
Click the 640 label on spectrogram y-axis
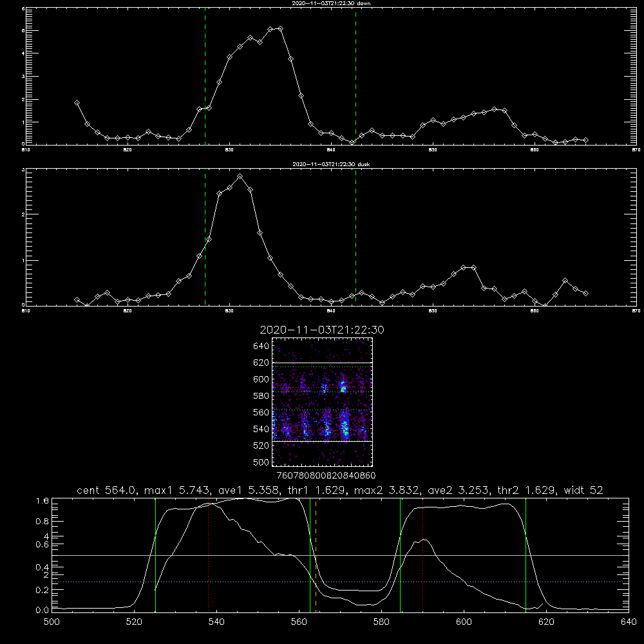(261, 346)
